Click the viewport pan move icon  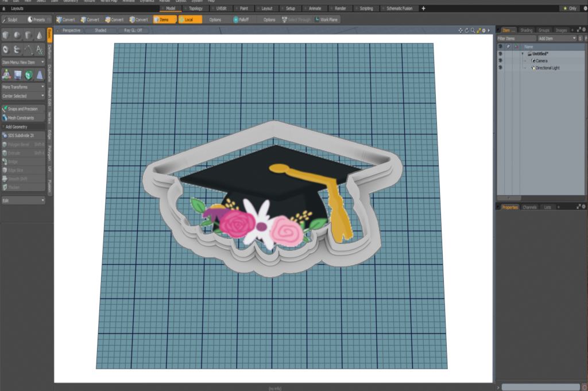tap(461, 30)
